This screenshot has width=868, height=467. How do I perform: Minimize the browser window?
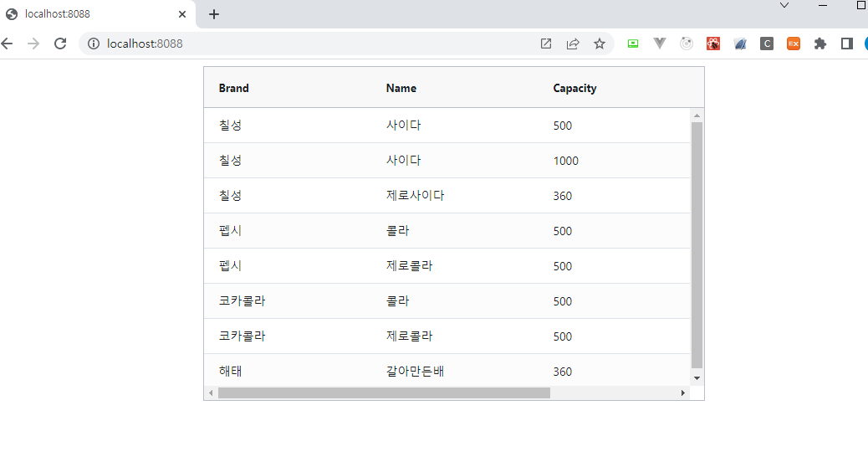(x=823, y=6)
